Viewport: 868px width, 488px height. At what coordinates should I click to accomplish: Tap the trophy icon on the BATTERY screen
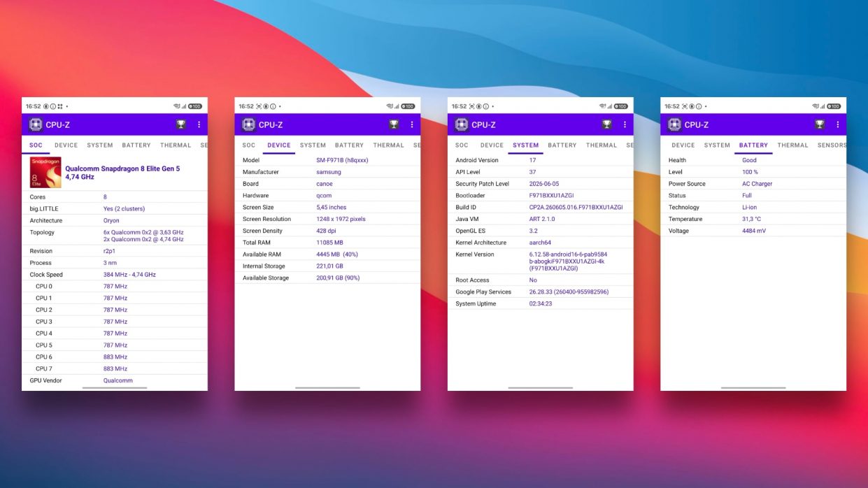pos(820,124)
